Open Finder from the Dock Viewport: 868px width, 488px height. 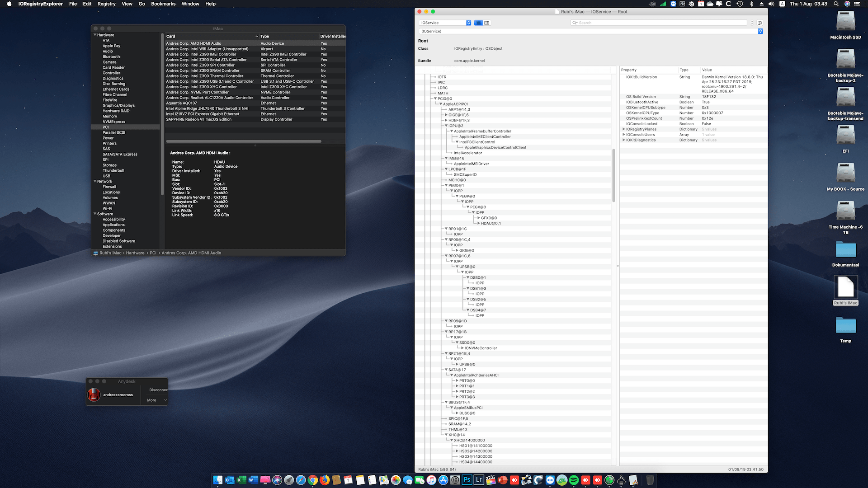(x=218, y=480)
